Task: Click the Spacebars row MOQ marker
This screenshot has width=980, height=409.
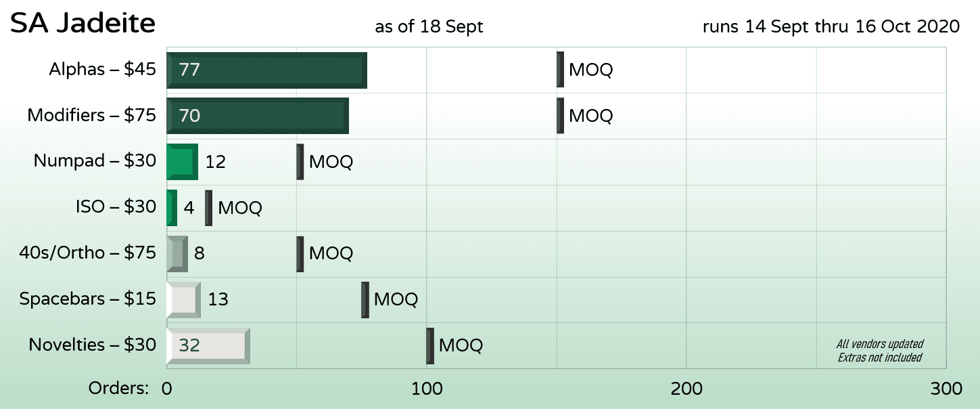Action: point(365,300)
